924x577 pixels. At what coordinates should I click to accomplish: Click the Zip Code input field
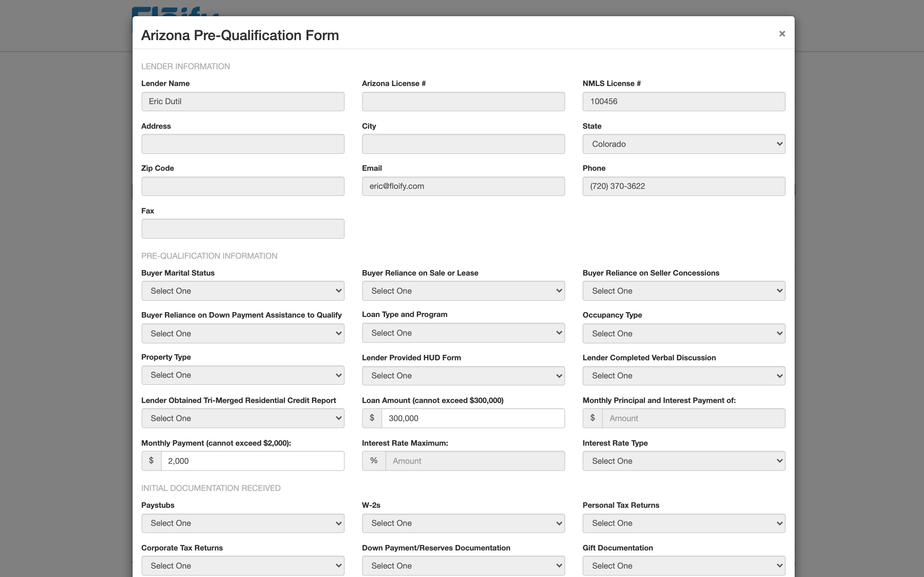point(242,186)
